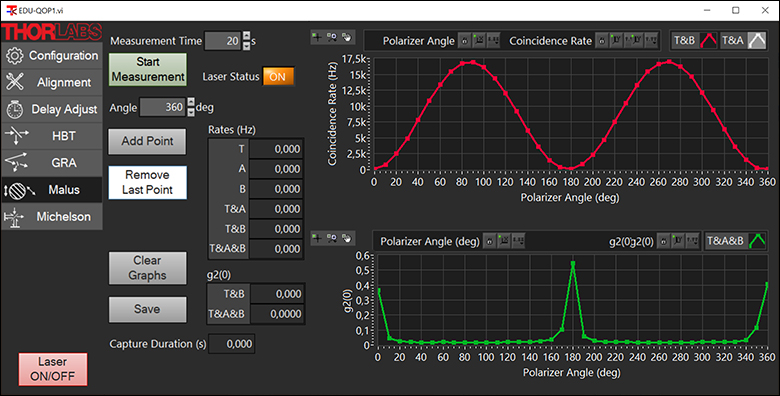Click the Add Point button
Screen dimensions: 780x396
tap(147, 141)
